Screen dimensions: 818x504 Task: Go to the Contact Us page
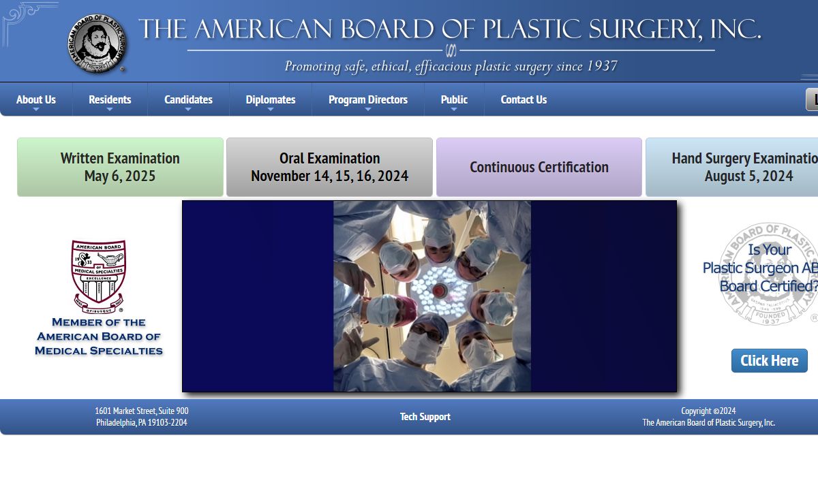point(524,99)
